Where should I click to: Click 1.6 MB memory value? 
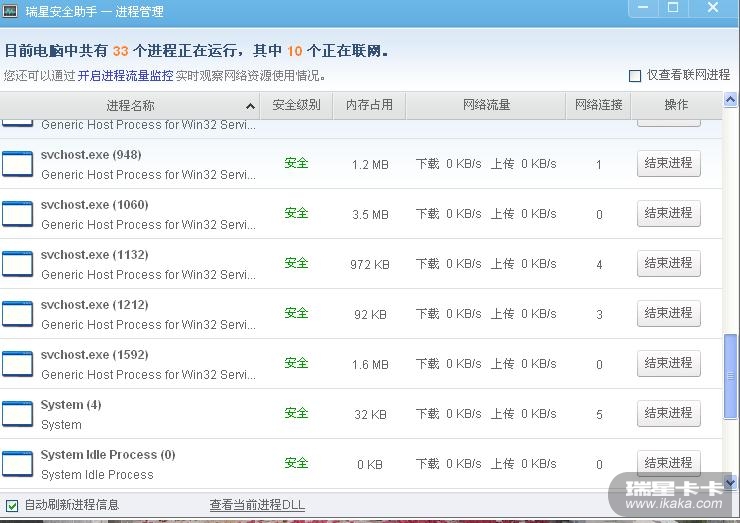coord(370,365)
